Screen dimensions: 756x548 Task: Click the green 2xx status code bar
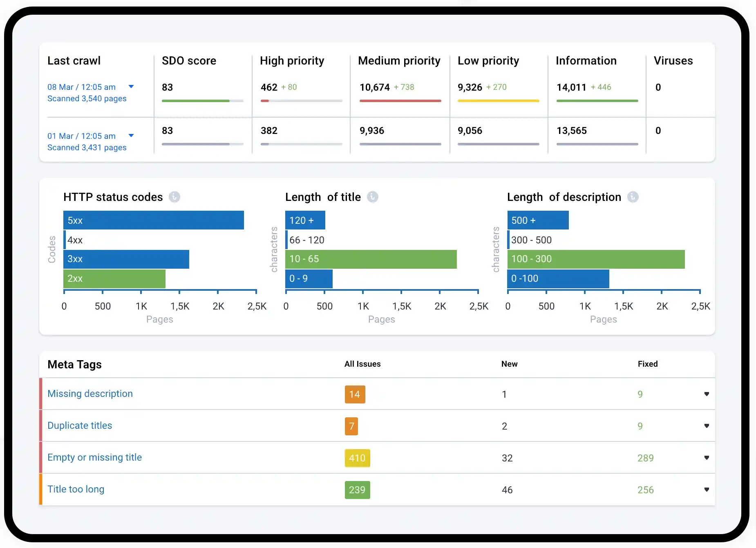coord(114,279)
